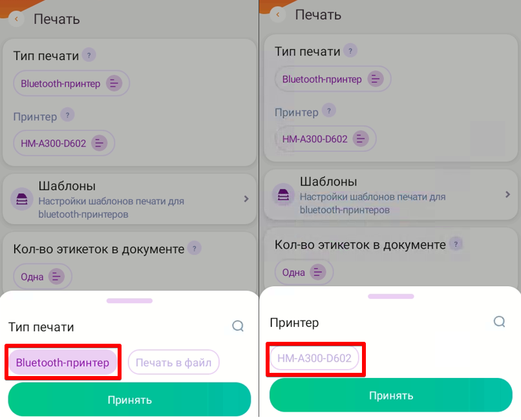Tap the drag handle of Тип печати sheet
This screenshot has width=521, height=420.
pos(129,300)
